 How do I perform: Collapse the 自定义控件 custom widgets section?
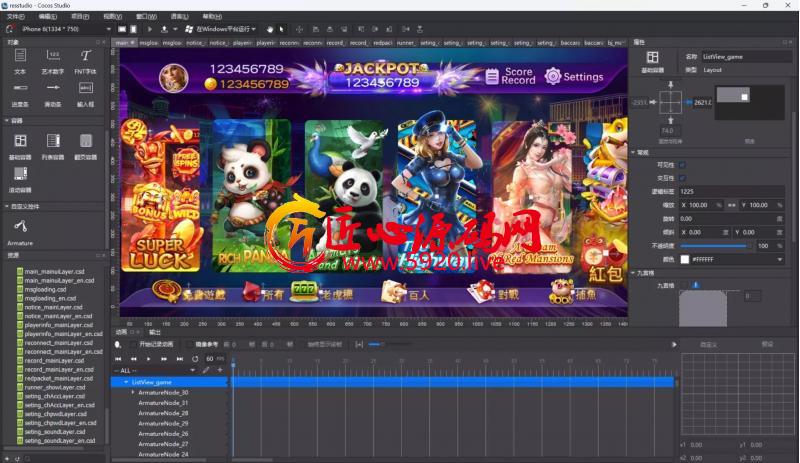coord(7,207)
